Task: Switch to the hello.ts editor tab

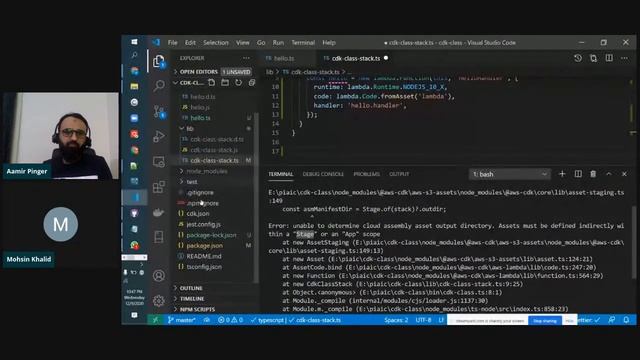Action: point(284,58)
